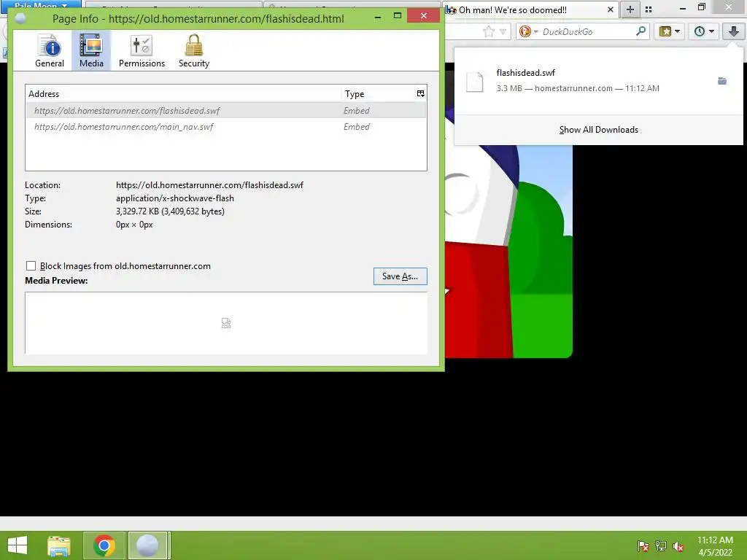Click the file icon next to flashisdead.swf download
747x560 pixels.
pos(474,82)
